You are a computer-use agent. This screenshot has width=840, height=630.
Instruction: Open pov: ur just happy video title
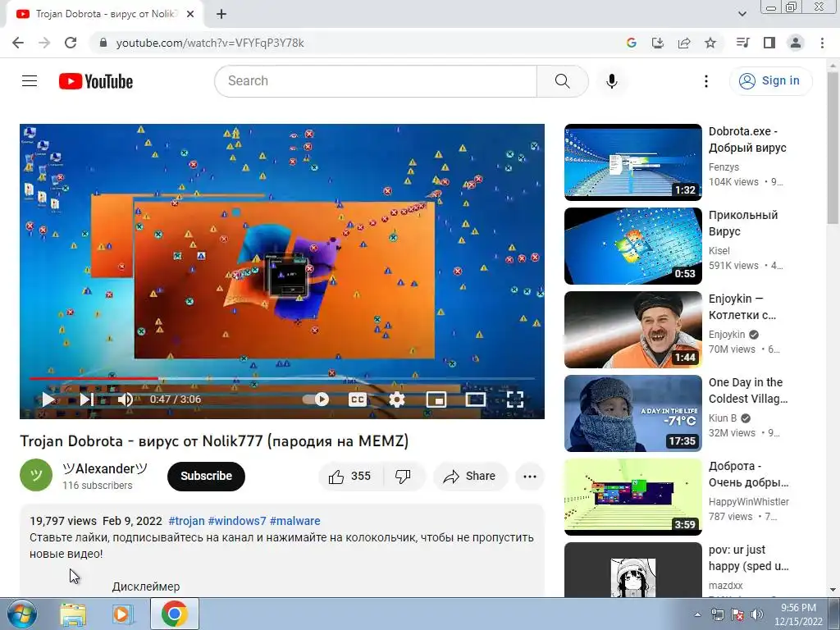(x=748, y=558)
